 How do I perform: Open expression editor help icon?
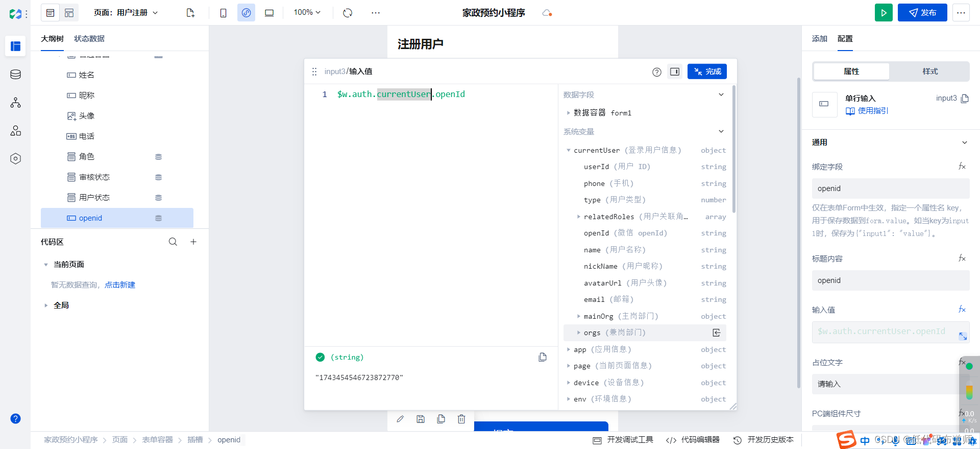click(657, 72)
